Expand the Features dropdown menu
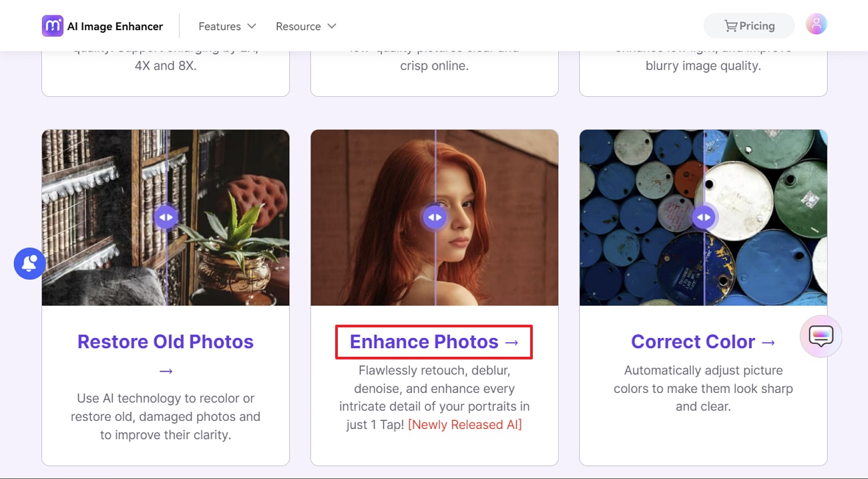The image size is (868, 479). [227, 26]
